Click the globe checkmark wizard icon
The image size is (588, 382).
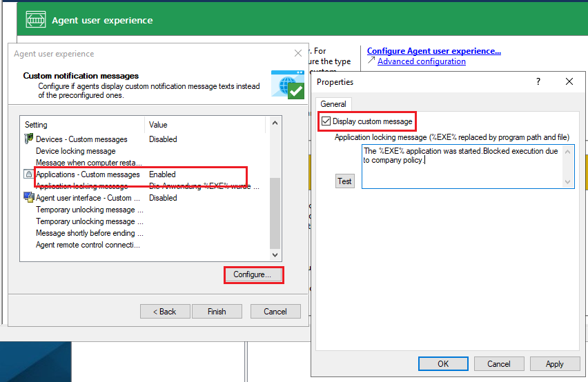tap(288, 85)
